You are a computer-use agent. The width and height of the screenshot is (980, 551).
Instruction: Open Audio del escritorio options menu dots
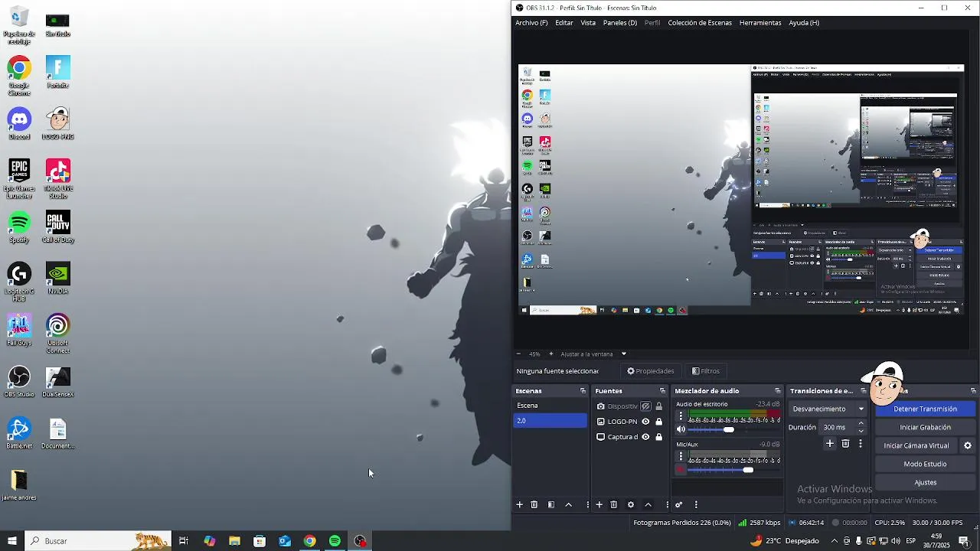pos(681,416)
